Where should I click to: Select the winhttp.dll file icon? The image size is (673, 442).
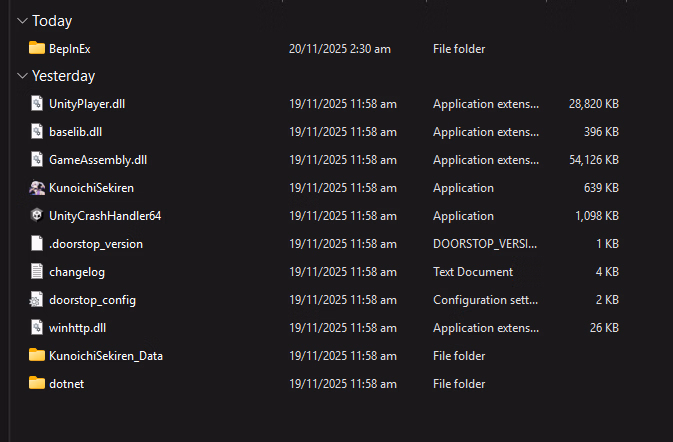point(37,328)
